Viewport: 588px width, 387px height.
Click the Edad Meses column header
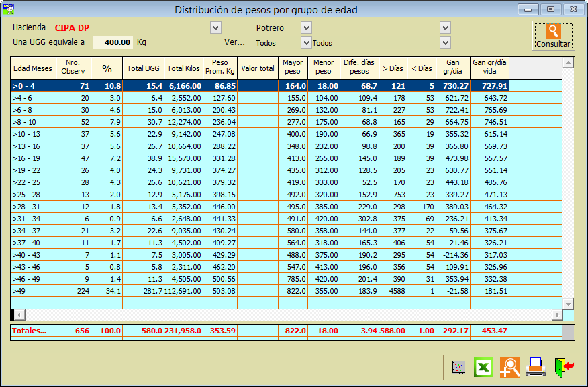[x=33, y=68]
